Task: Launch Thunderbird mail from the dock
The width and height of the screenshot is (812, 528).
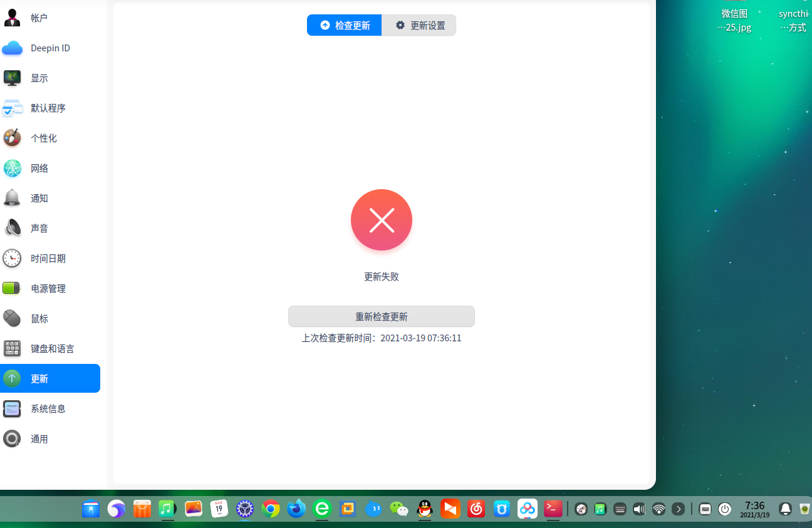Action: (296, 509)
